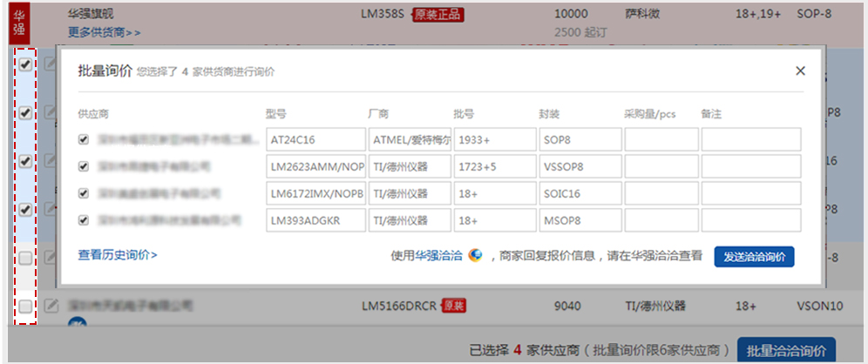Image resolution: width=868 pixels, height=364 pixels.
Task: Click the 华强洽洽 text link in the dialog
Action: click(x=438, y=256)
